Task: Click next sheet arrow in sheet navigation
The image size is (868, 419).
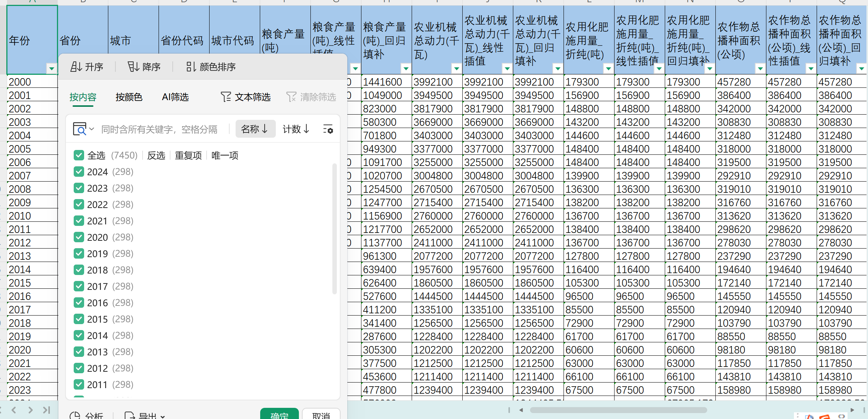Action: [x=31, y=410]
